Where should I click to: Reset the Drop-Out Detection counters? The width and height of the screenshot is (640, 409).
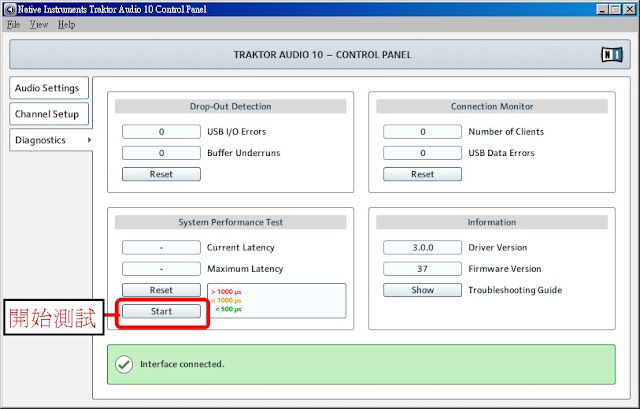click(x=161, y=174)
